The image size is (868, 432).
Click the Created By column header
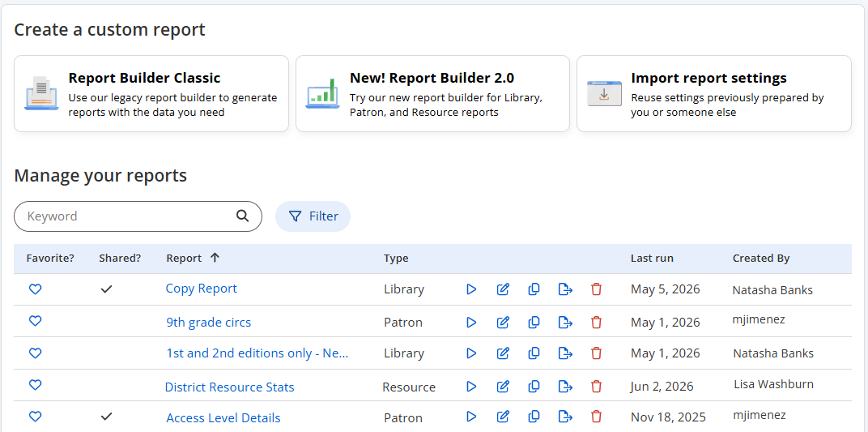[761, 258]
